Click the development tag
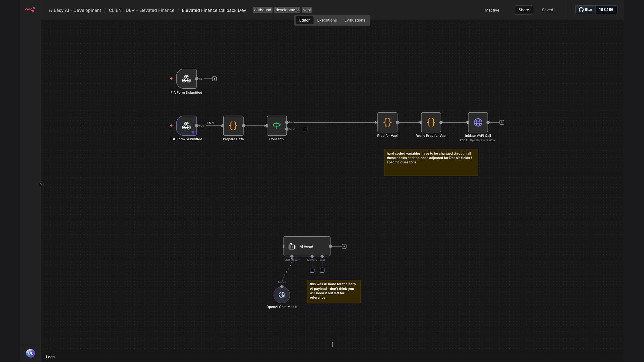 [x=287, y=10]
